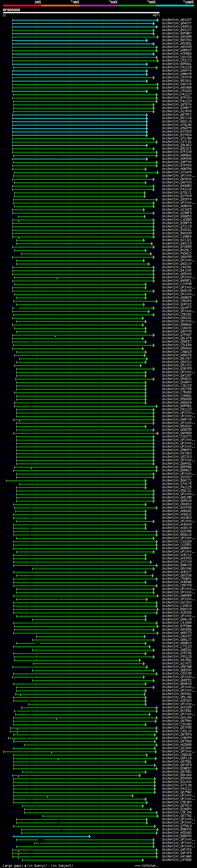The height and width of the screenshot is (868, 197).
Task: Select the UniRef100_A5CB91 entry
Action: tap(177, 43)
